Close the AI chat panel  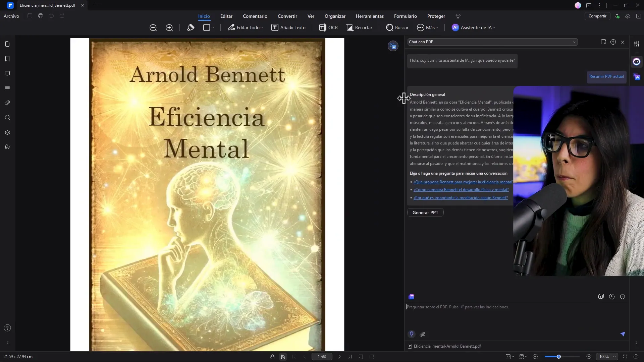(x=623, y=42)
